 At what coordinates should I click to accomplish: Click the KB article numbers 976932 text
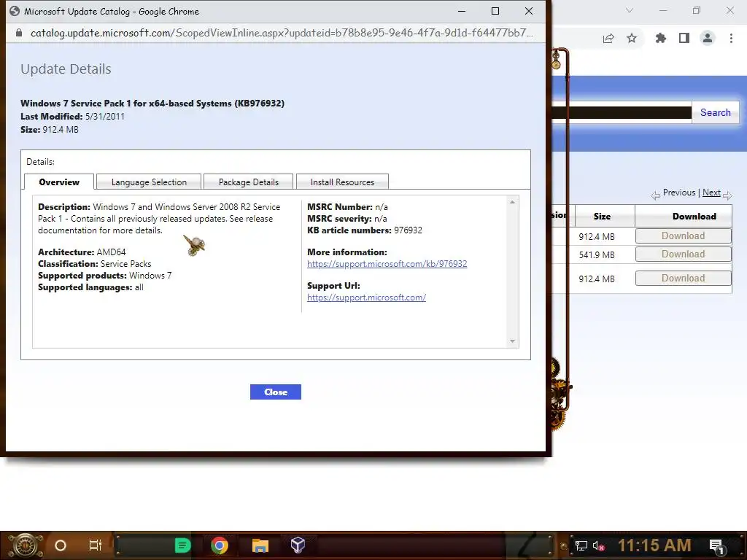(365, 230)
